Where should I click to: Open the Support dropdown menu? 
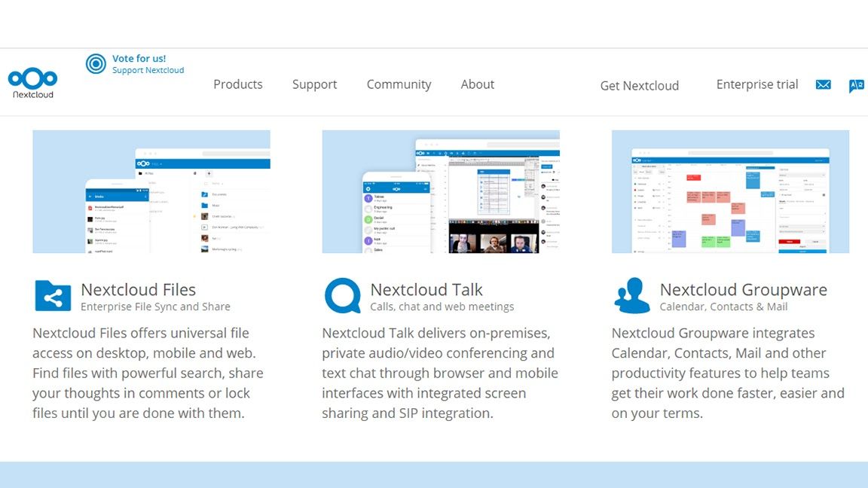pyautogui.click(x=314, y=84)
